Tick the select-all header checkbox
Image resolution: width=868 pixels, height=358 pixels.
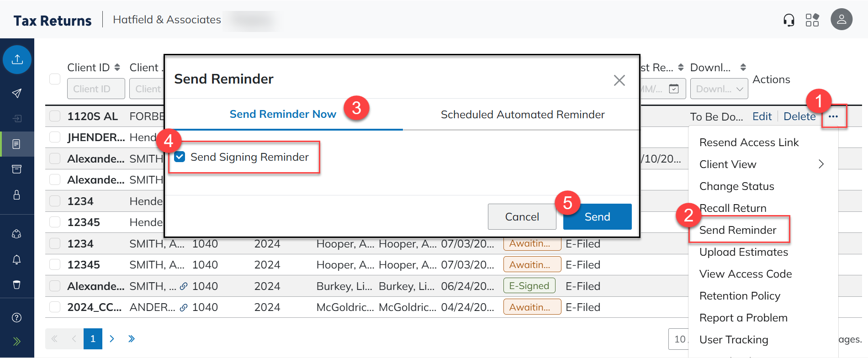click(x=55, y=79)
